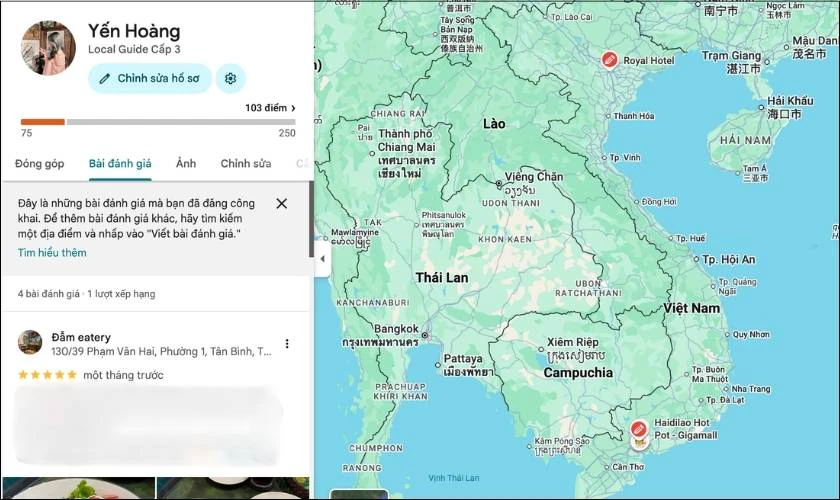Click the Campuchia country label

point(578,372)
